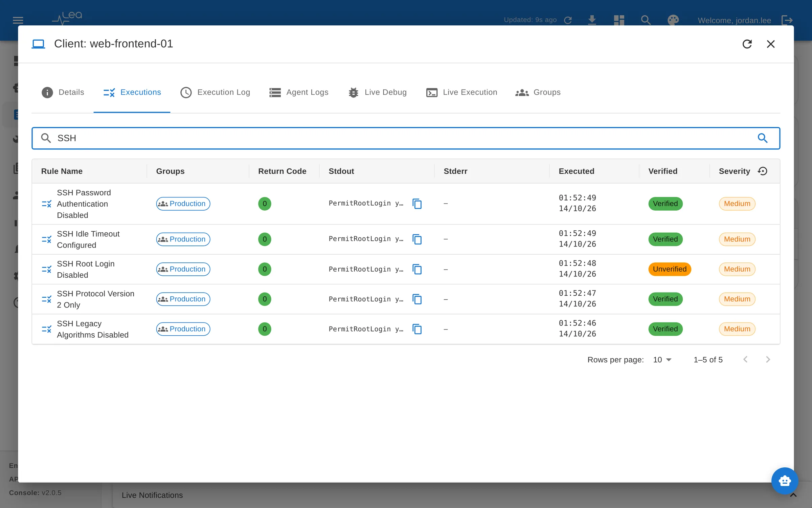Click Medium severity in SSH Protocol Version row
The height and width of the screenshot is (508, 812).
pos(737,299)
